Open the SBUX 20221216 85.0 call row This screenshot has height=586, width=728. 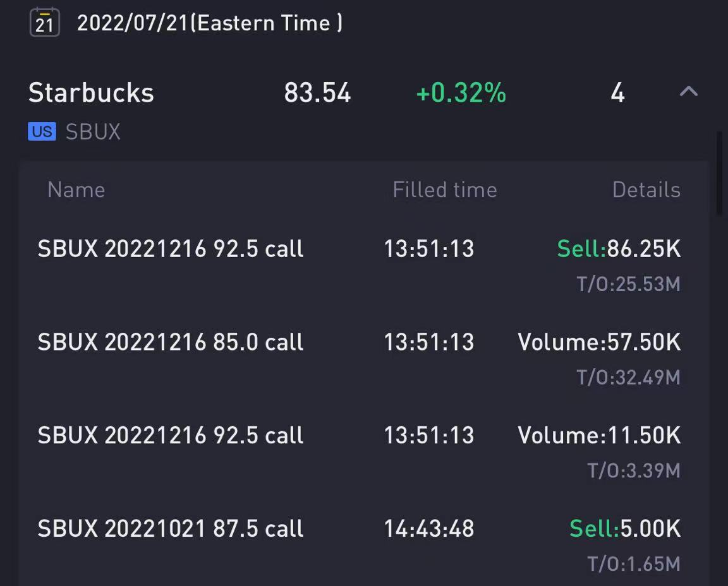[x=364, y=359]
